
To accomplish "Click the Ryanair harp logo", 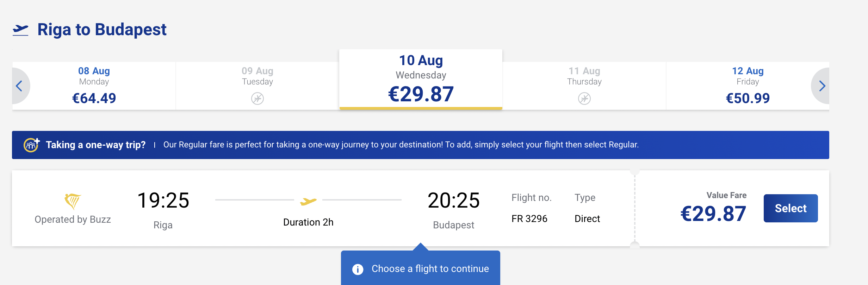I will point(73,201).
